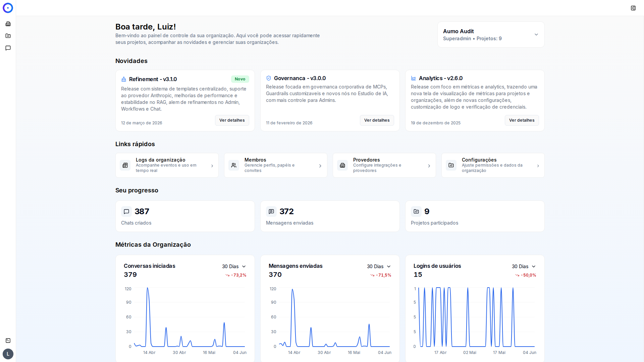This screenshot has height=362, width=644.
Task: Click chevron on Configurações card
Action: (538, 166)
